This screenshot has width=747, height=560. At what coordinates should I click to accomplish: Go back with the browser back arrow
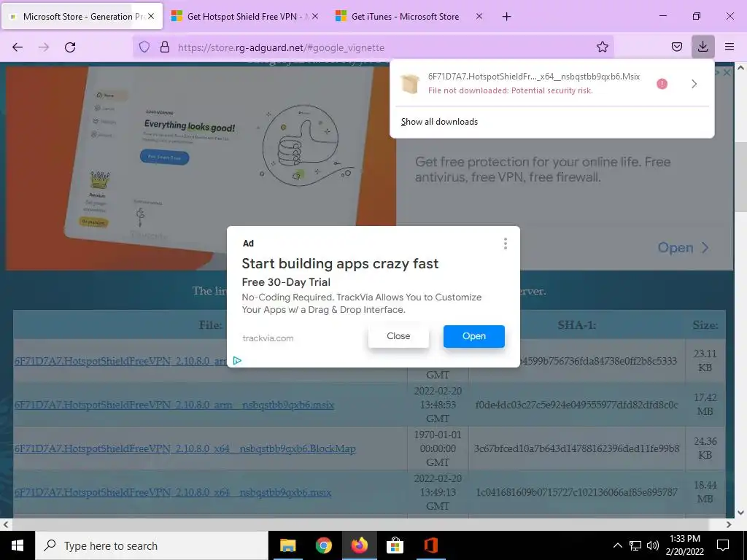coord(18,47)
